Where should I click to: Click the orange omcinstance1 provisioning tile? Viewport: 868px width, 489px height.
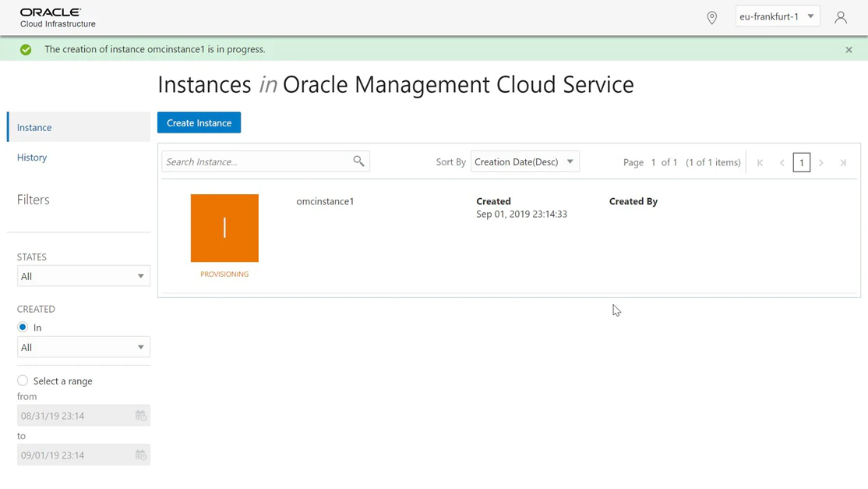[224, 228]
